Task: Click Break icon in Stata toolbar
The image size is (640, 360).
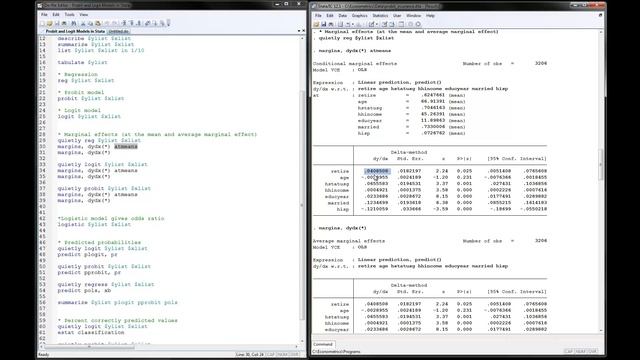Action: point(419,24)
